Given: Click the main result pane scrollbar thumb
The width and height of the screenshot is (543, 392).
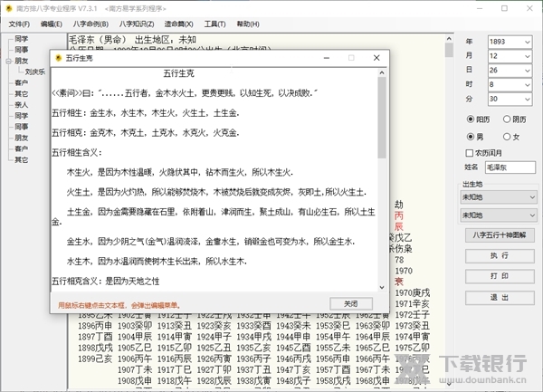Looking at the screenshot, I should pos(449,50).
